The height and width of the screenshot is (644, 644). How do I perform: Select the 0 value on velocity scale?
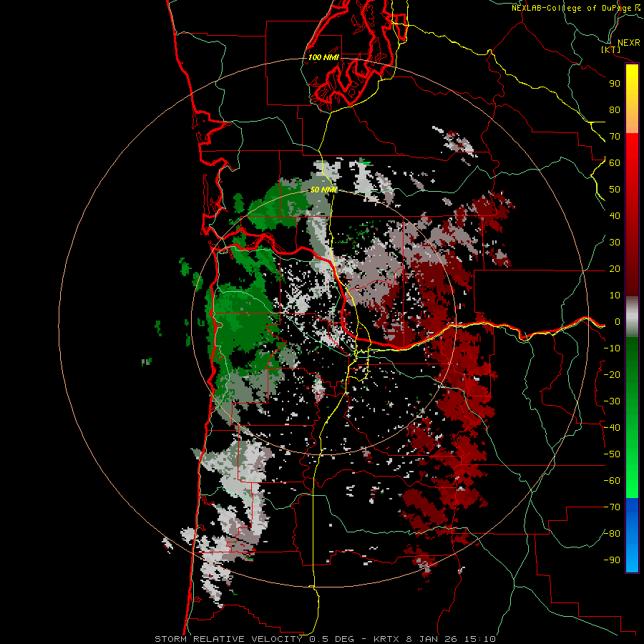(618, 322)
